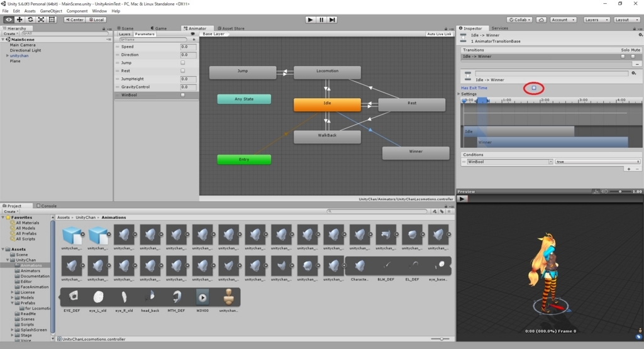Switch to the Console tab

[47, 206]
